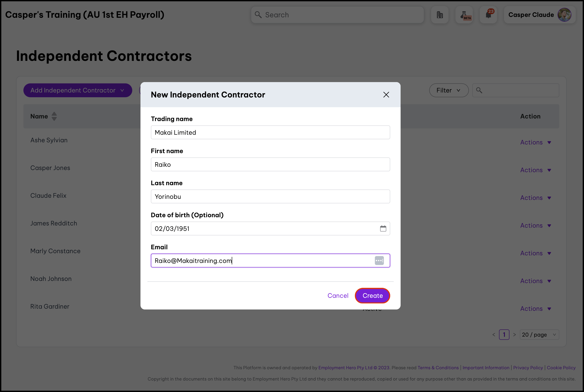Click into the Trading name field
Screen dimensions: 584x392
[270, 133]
